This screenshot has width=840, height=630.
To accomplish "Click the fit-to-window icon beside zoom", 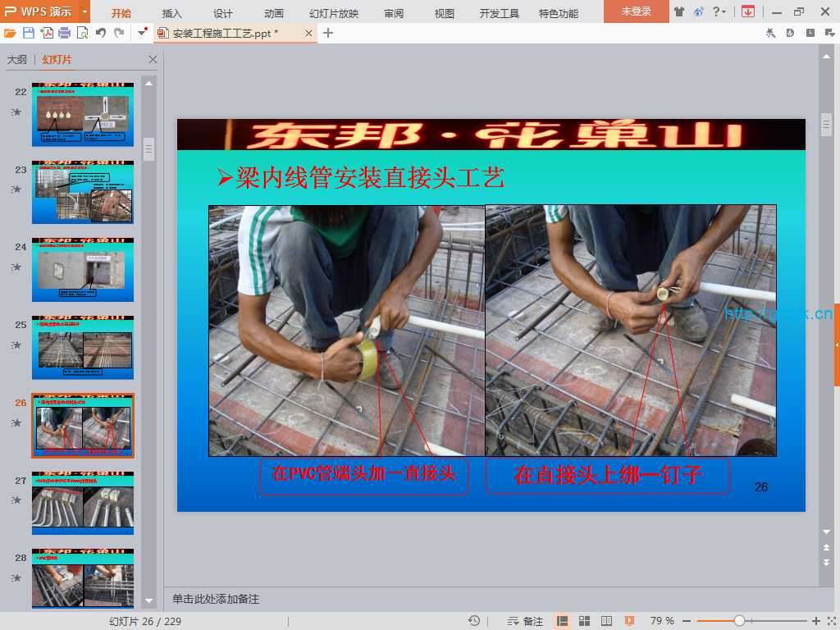I will (x=830, y=621).
